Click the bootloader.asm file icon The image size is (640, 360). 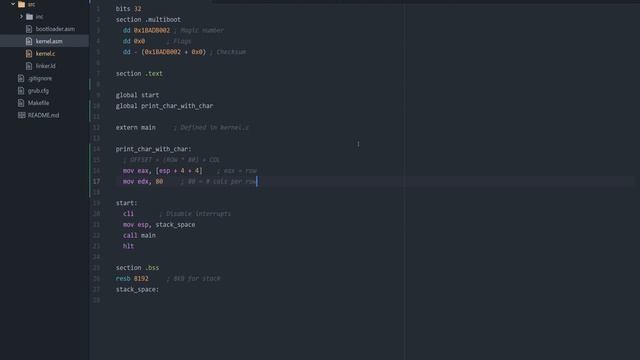tap(29, 29)
